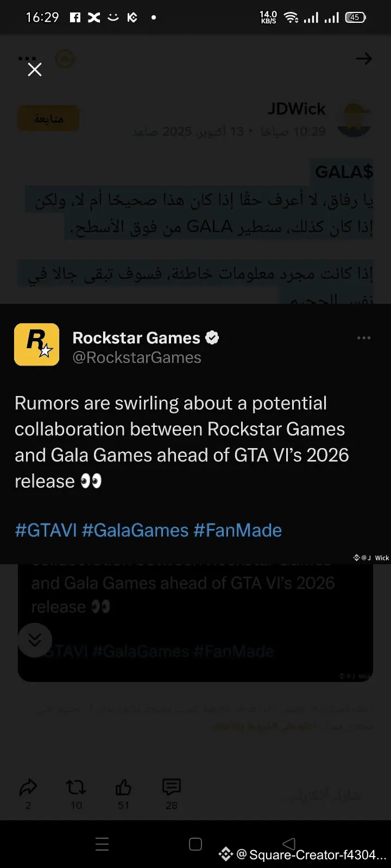Open the JDWick profile name

[x=297, y=109]
